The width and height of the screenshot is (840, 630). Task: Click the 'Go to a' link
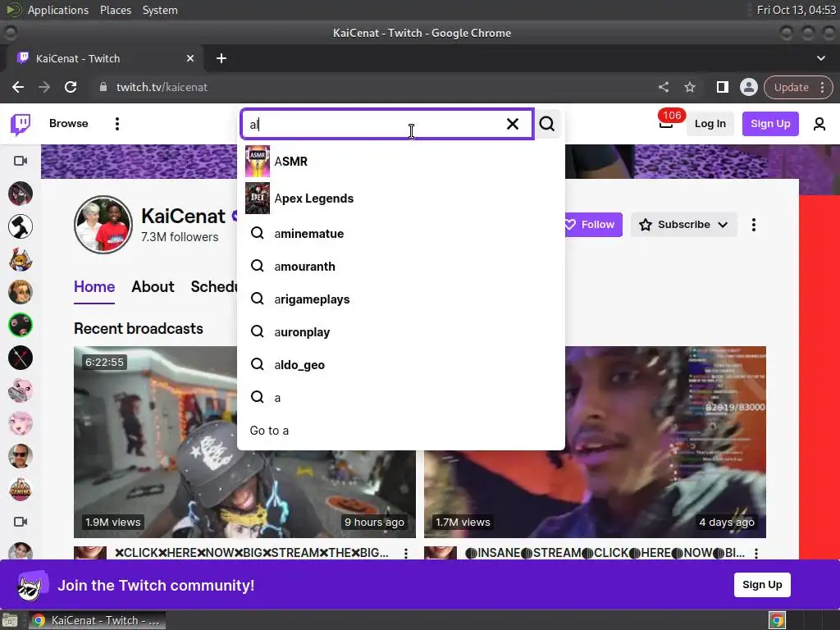(269, 431)
